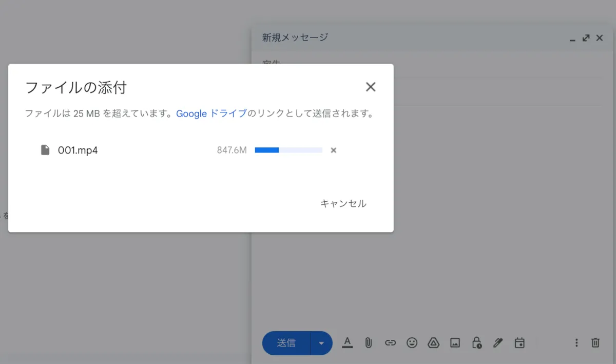The height and width of the screenshot is (364, 616).
Task: Insert signature using pen icon
Action: [498, 343]
